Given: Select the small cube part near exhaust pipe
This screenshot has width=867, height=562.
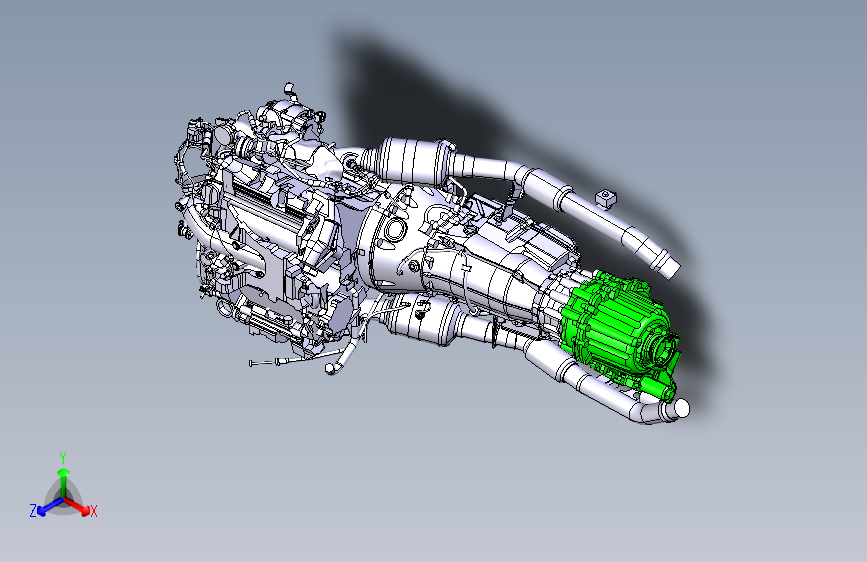Looking at the screenshot, I should click(605, 198).
